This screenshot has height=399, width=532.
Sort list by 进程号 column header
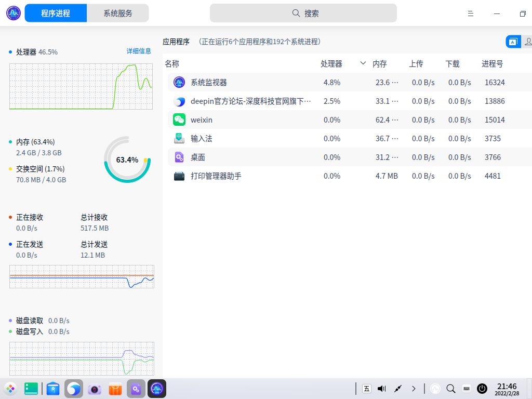[492, 64]
